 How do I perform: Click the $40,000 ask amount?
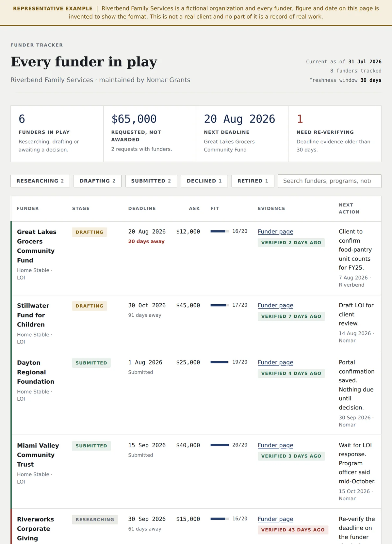(188, 445)
